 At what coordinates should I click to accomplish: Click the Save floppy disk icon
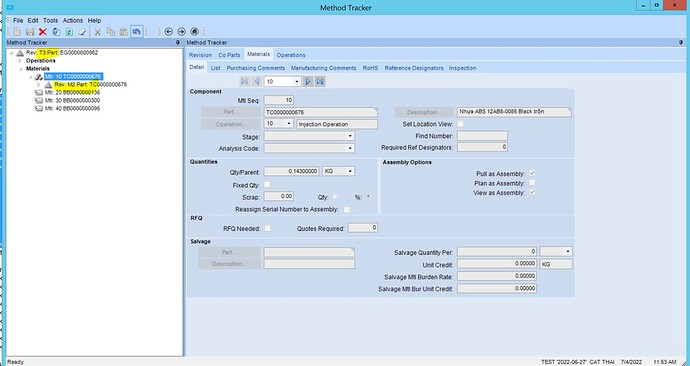pyautogui.click(x=30, y=32)
